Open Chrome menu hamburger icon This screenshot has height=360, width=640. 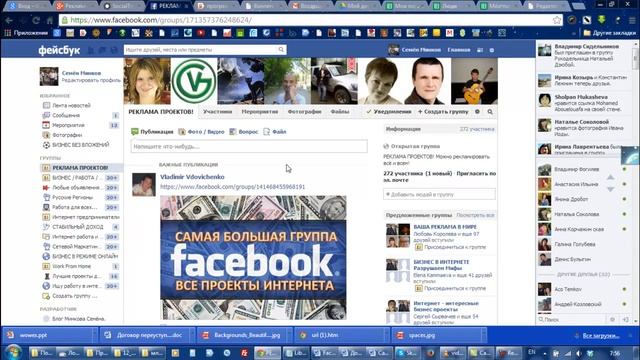[631, 20]
